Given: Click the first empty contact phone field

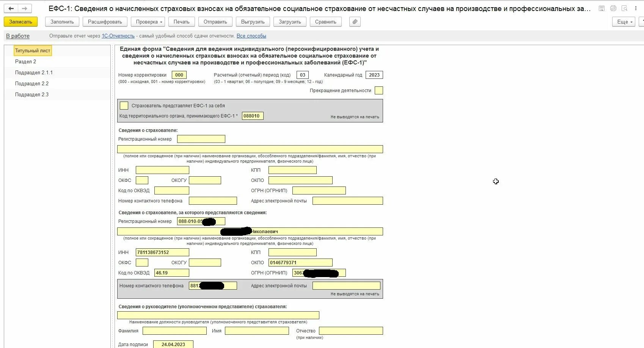Looking at the screenshot, I should pyautogui.click(x=213, y=201).
